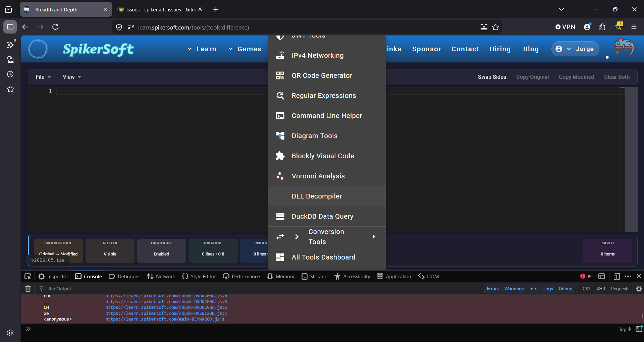Open sidebar settings gear
644x342 pixels.
[10, 333]
